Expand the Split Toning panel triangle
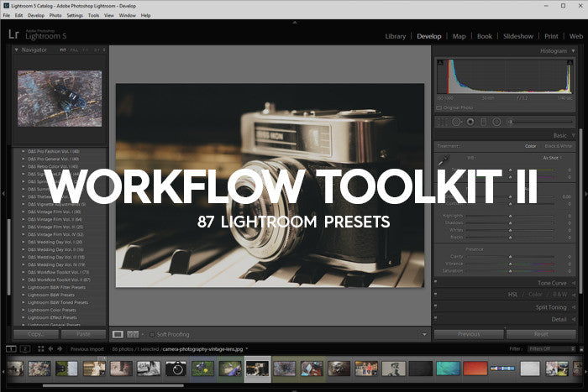588x392 pixels. [x=574, y=307]
